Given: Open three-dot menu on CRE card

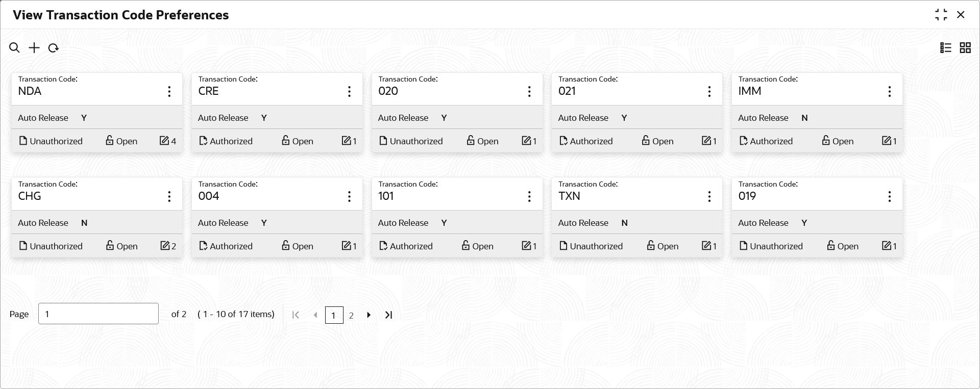Looking at the screenshot, I should point(350,92).
